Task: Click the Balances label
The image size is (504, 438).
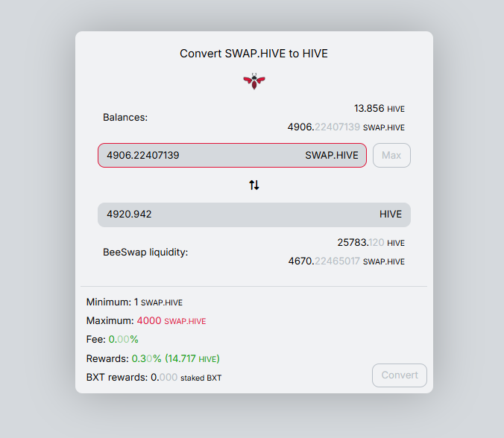Action: 125,118
